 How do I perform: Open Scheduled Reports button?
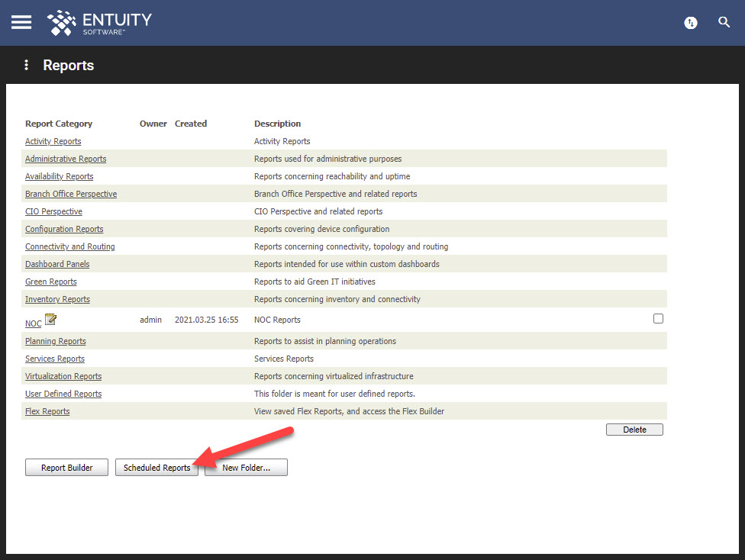click(x=156, y=468)
